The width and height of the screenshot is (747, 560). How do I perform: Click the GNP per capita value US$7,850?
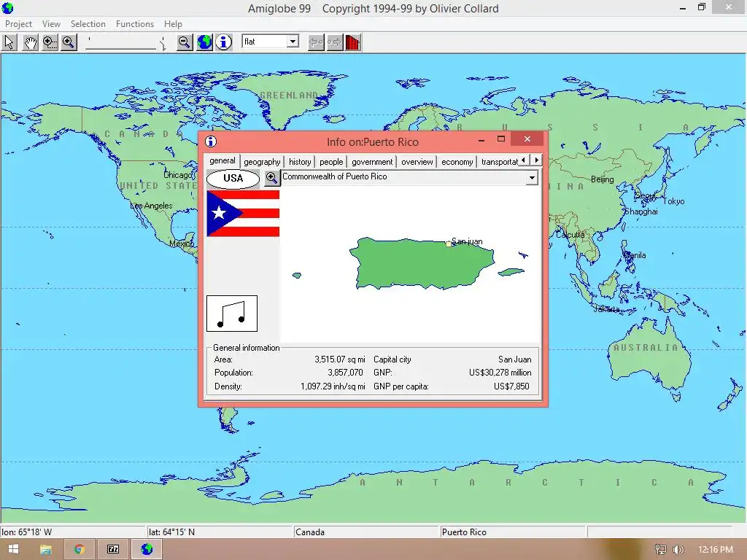pyautogui.click(x=511, y=386)
